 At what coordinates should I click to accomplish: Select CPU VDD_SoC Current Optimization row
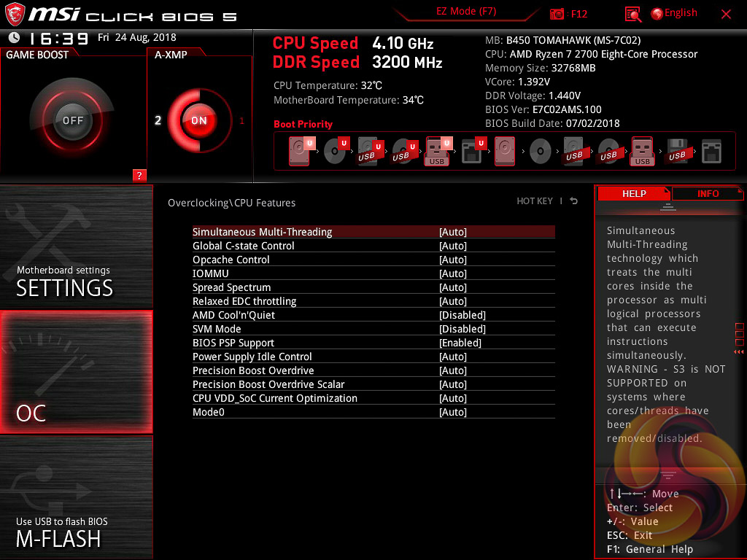[x=373, y=397]
